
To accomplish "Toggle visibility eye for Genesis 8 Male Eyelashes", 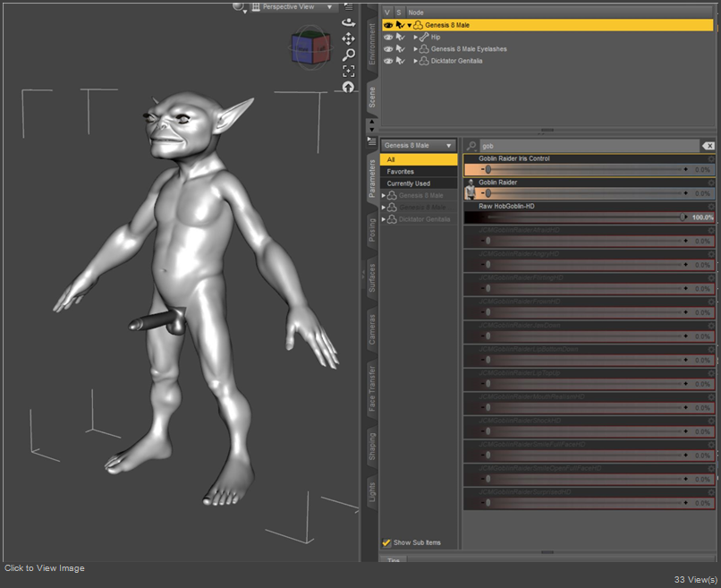I will coord(388,48).
